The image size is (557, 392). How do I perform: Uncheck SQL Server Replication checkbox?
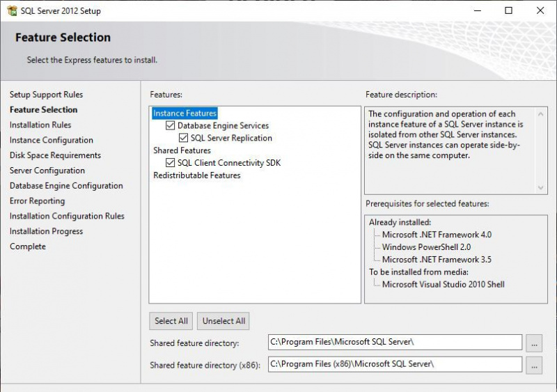click(183, 138)
